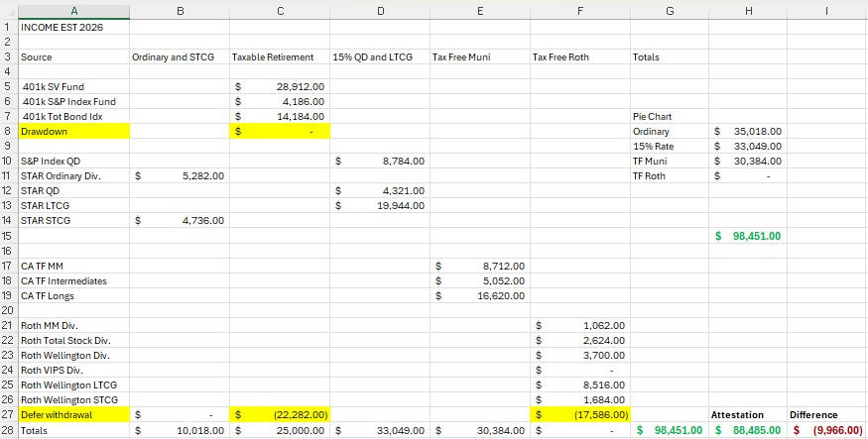Click the 'CA TF Longs' cell
This screenshot has height=439, width=868.
coord(74,295)
